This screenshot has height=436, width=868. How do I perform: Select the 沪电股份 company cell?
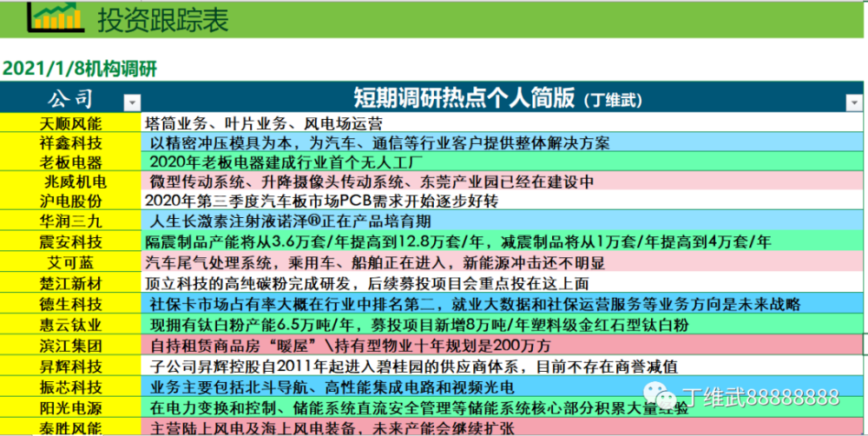point(71,200)
